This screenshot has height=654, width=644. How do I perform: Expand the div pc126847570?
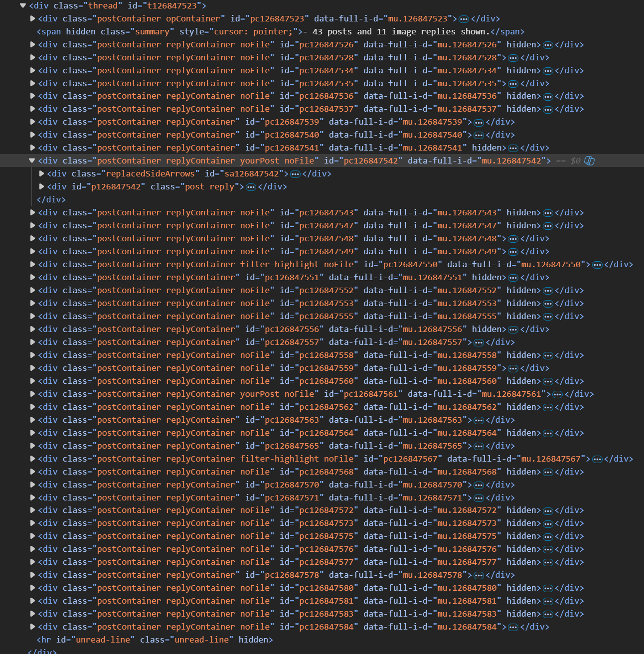coord(32,485)
